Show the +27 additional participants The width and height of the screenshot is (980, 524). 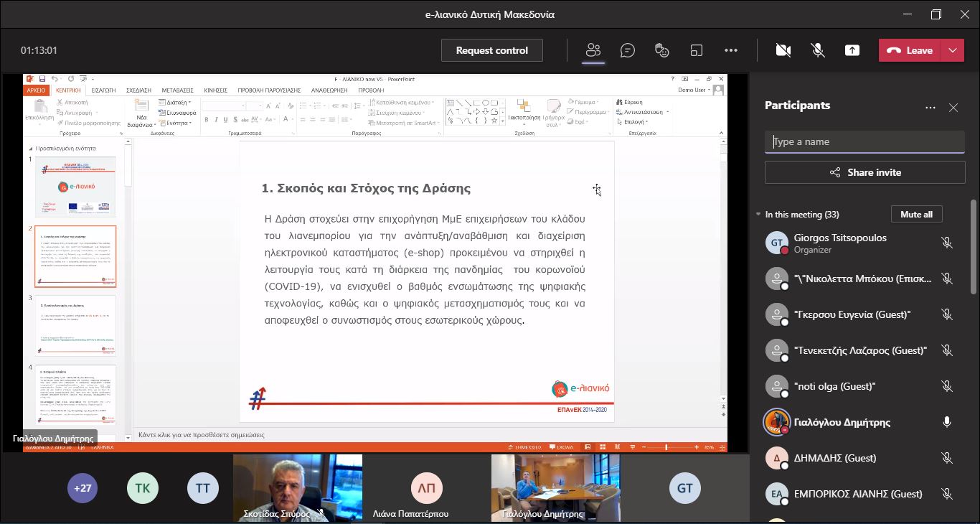83,488
